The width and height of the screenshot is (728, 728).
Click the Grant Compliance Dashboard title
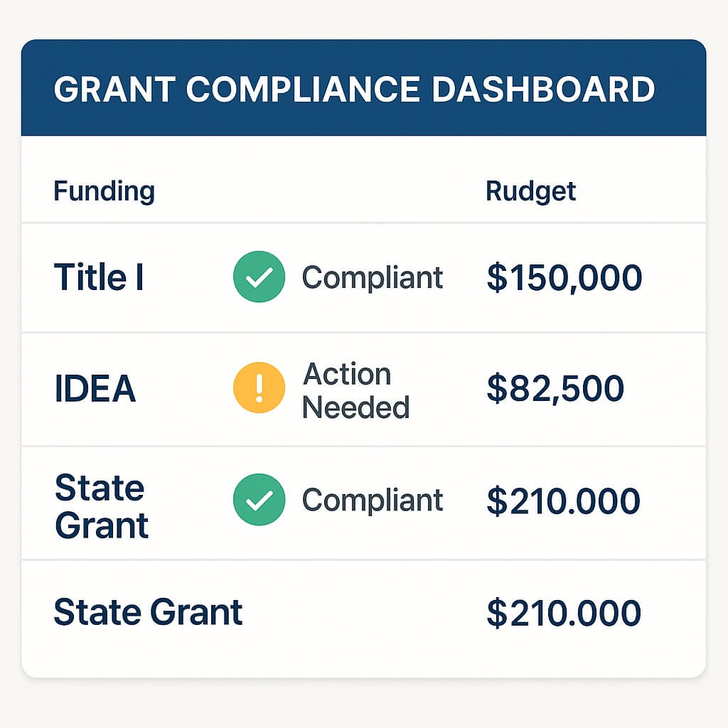pos(354,89)
